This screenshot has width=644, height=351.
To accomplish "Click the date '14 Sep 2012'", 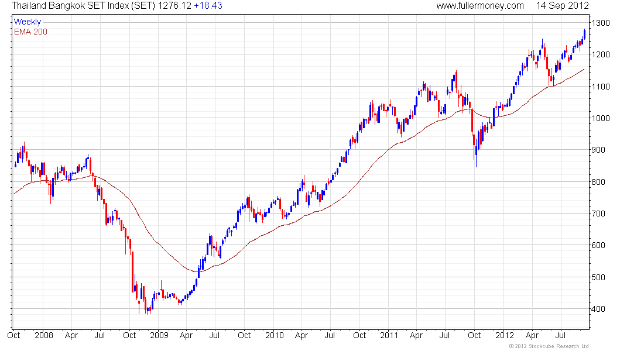I will coord(562,6).
